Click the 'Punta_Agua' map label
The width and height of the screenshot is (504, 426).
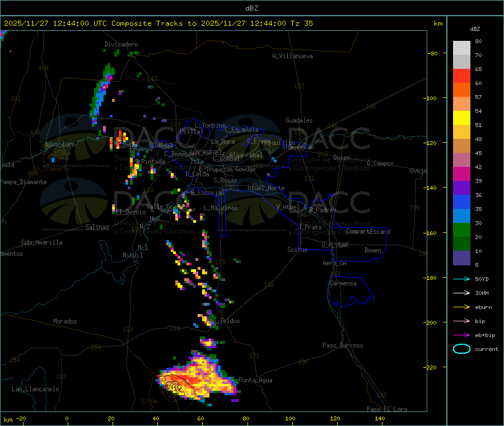(255, 380)
